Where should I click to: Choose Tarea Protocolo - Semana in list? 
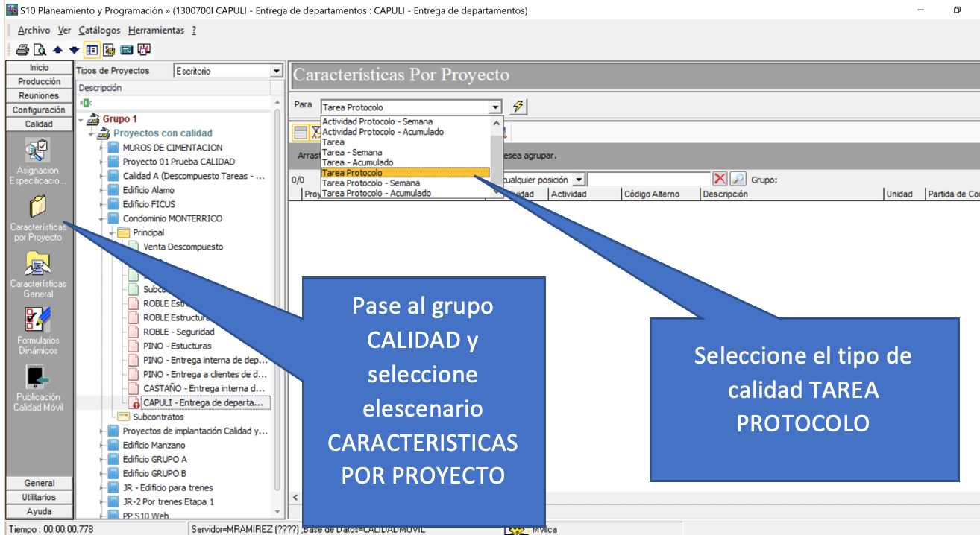coord(371,183)
